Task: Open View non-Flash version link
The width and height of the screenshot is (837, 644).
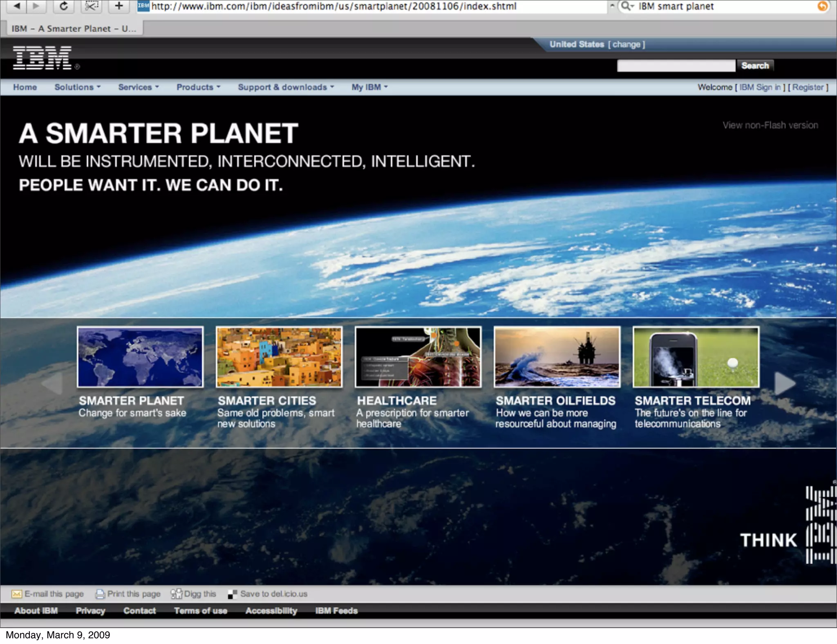Action: click(x=770, y=125)
